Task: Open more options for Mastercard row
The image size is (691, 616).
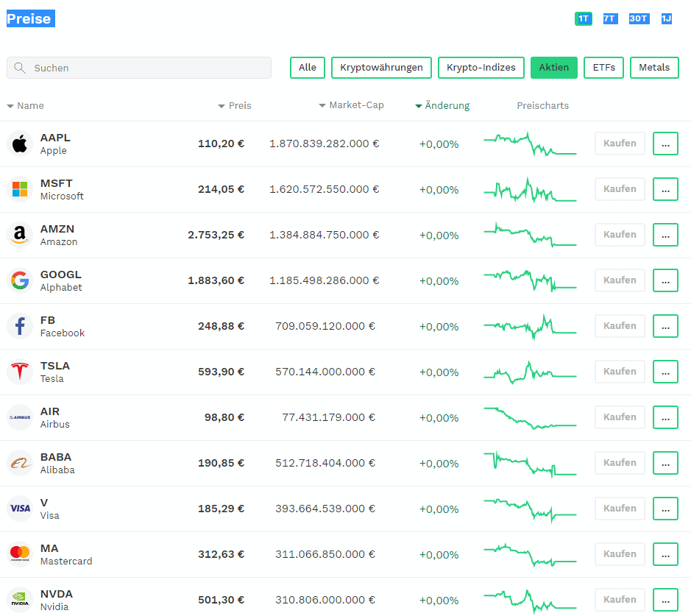Action: click(665, 554)
